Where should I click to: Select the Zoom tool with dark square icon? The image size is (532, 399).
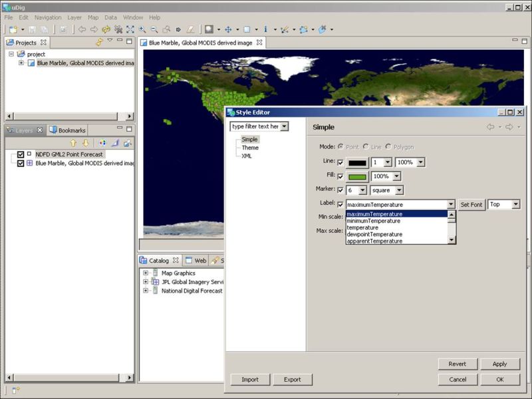[209, 29]
